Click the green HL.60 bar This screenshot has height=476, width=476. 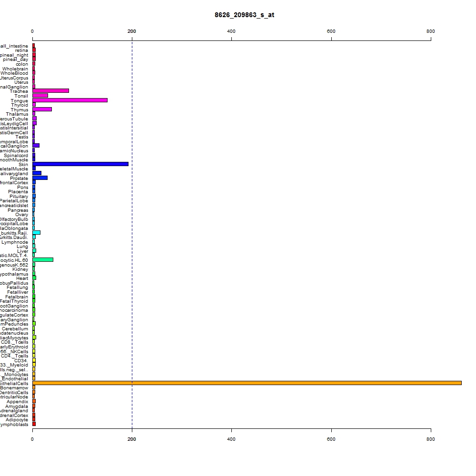pos(43,260)
